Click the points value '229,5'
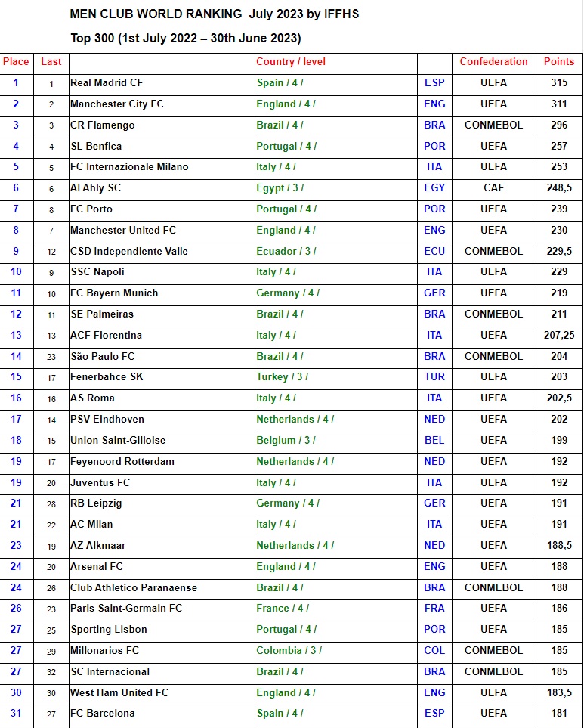This screenshot has width=584, height=728. pos(559,251)
